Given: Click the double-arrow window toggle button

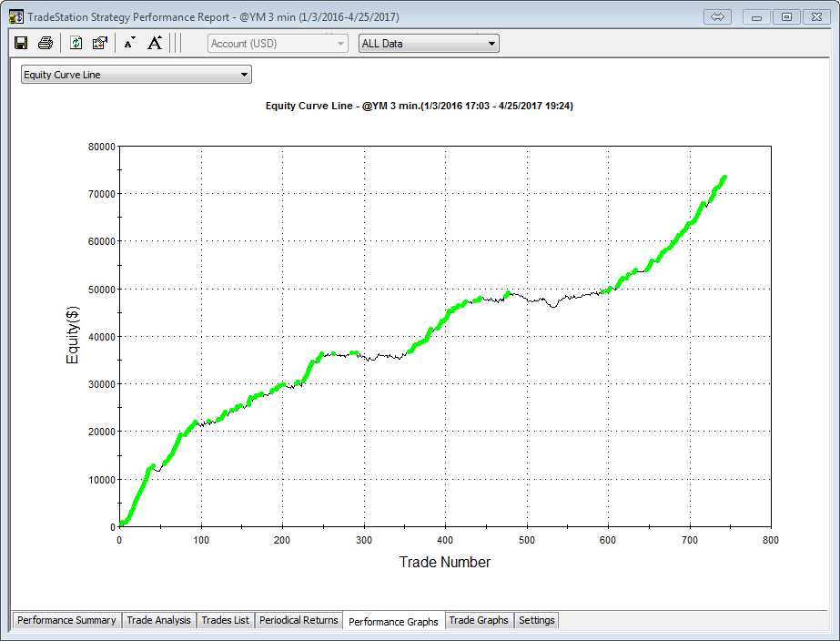Looking at the screenshot, I should tap(717, 17).
